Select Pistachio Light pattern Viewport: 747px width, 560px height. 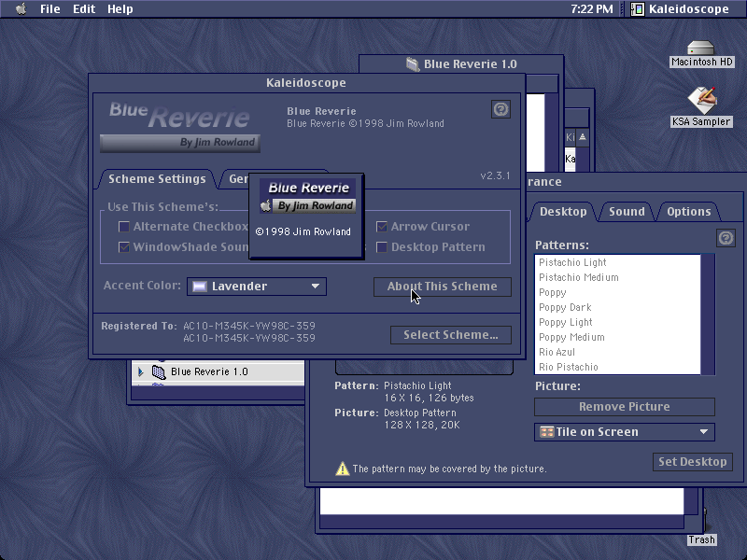[617, 262]
